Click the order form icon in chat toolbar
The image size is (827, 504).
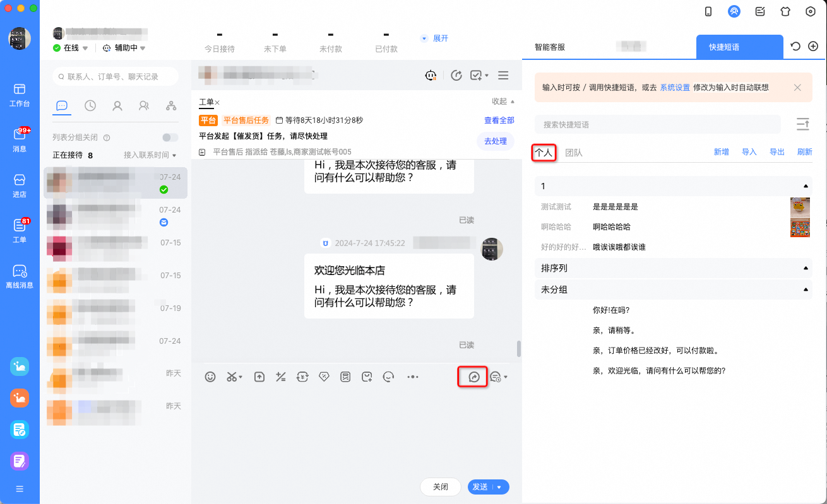click(x=345, y=377)
